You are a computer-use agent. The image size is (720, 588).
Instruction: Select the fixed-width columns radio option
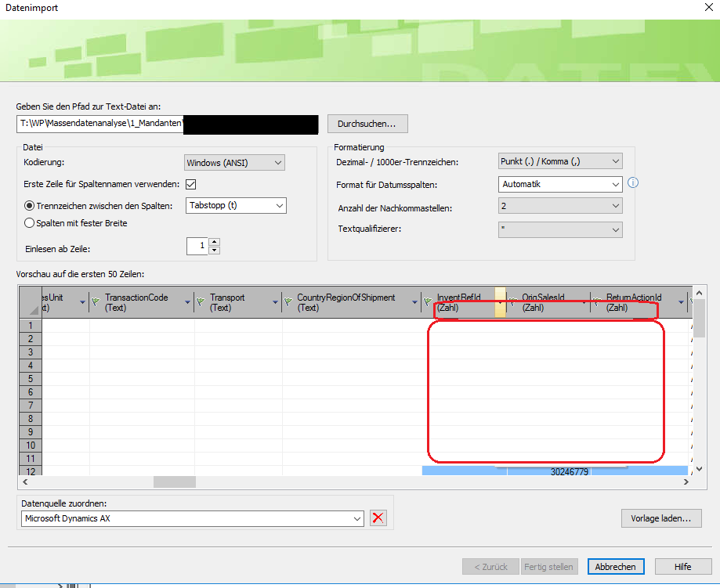(x=30, y=223)
